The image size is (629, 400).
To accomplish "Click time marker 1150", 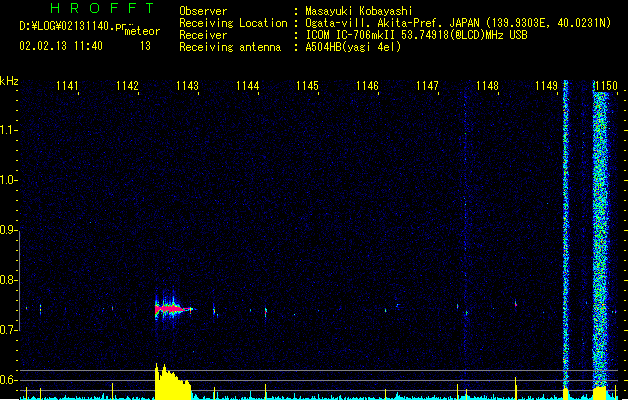I will pyautogui.click(x=607, y=86).
